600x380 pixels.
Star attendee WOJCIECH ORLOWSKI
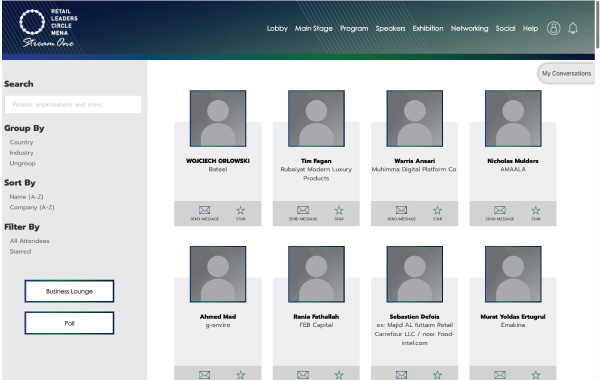pyautogui.click(x=240, y=210)
